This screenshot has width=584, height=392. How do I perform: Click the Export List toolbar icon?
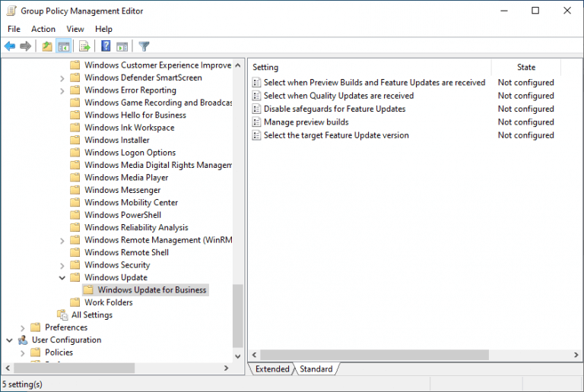click(x=84, y=46)
